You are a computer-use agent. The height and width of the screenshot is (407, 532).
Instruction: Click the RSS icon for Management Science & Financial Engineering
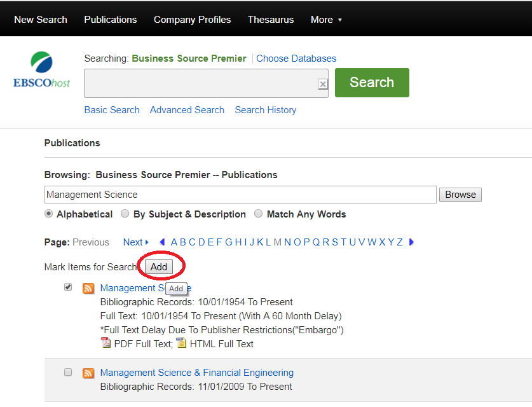[88, 373]
